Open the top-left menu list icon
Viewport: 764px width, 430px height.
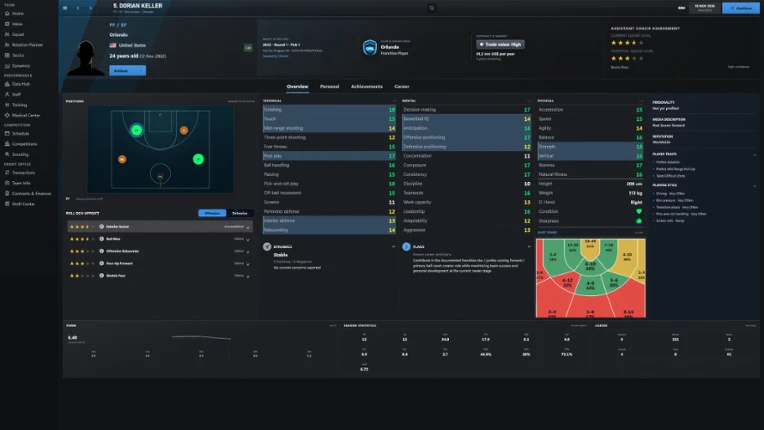(x=65, y=8)
